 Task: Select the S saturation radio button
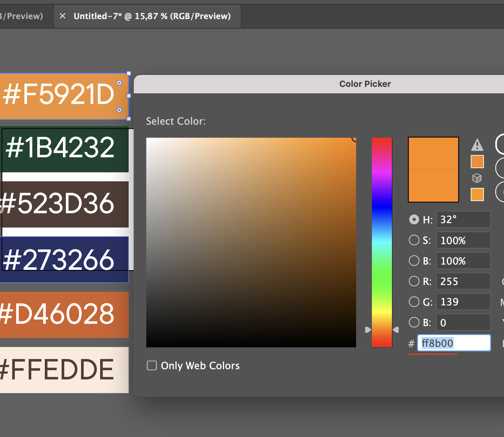[414, 240]
